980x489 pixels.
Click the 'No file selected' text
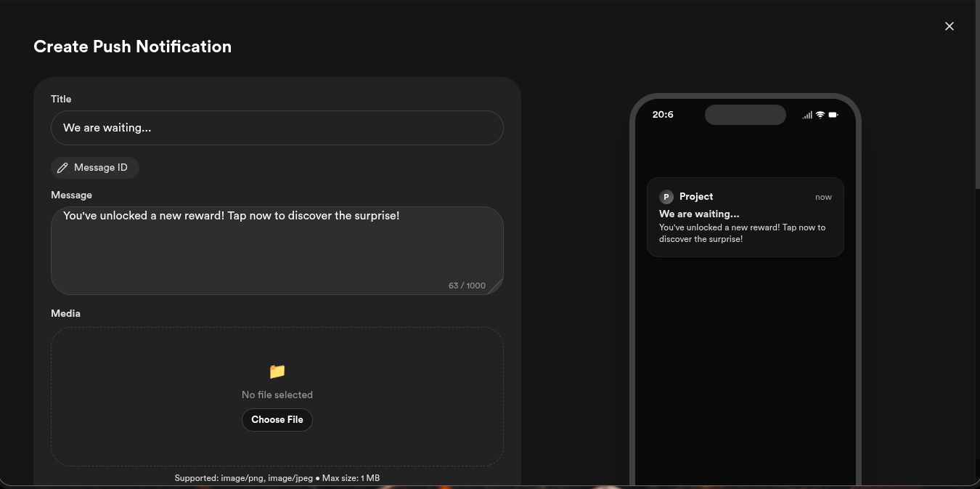277,395
